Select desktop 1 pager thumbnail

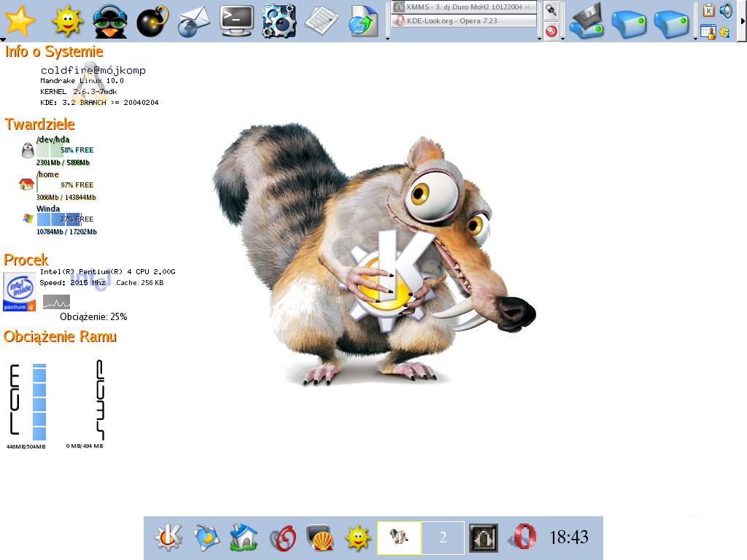(x=399, y=537)
